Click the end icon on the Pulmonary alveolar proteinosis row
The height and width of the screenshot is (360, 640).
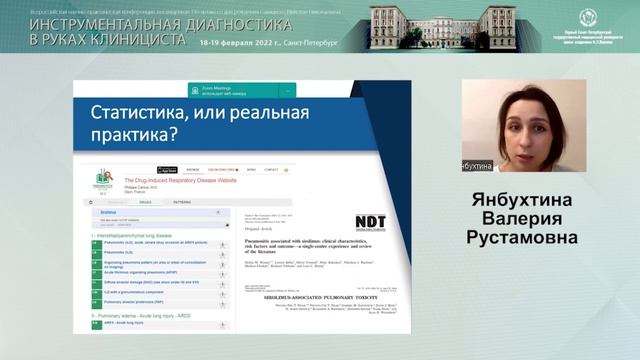(223, 304)
